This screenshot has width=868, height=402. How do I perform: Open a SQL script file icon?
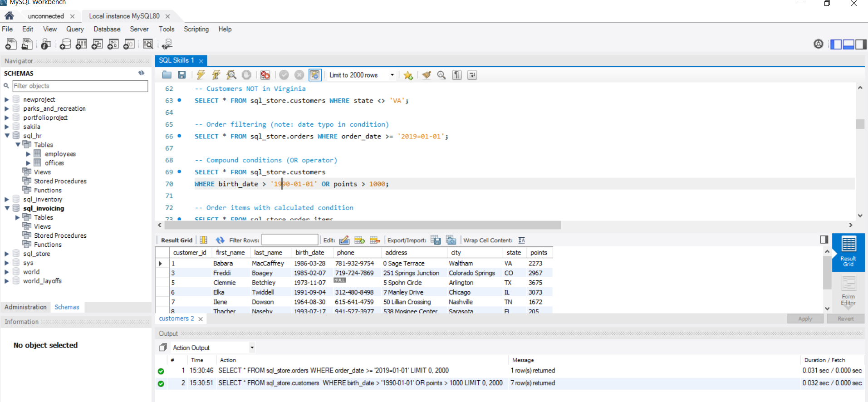click(27, 44)
